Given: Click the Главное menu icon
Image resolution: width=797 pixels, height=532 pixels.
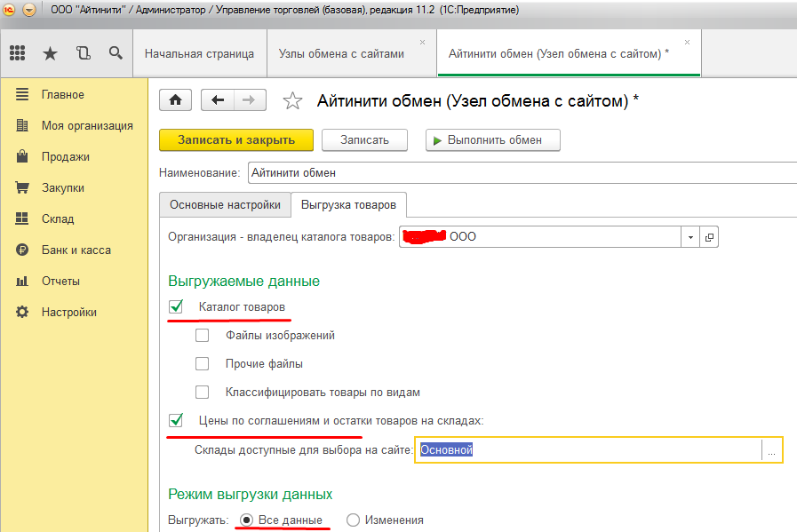Looking at the screenshot, I should [22, 94].
